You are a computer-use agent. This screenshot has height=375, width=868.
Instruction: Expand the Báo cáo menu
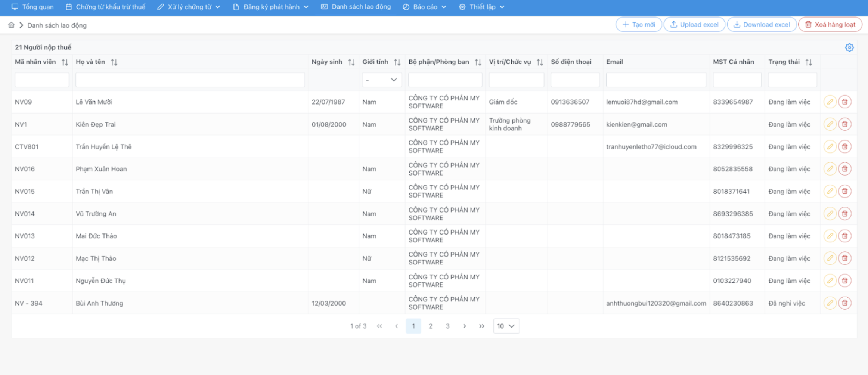click(424, 7)
